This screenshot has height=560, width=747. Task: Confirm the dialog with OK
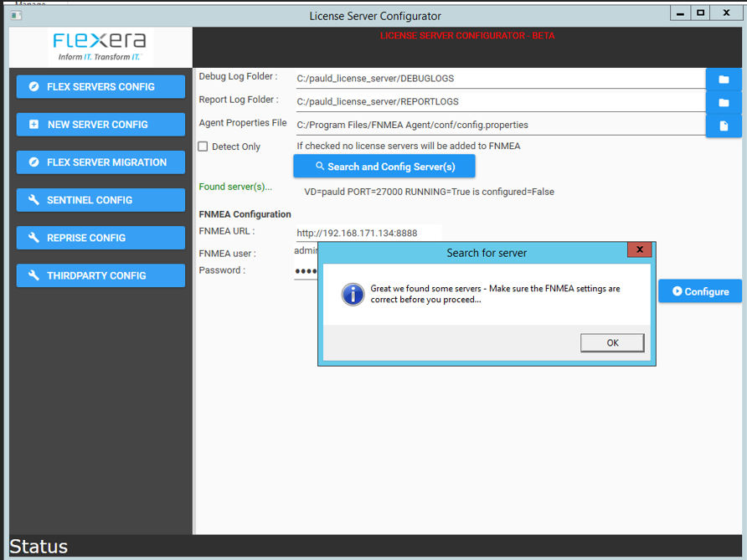click(x=612, y=342)
